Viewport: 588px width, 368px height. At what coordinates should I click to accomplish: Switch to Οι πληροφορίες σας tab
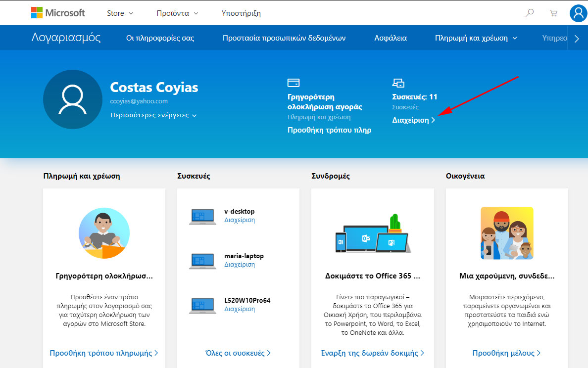pos(160,38)
